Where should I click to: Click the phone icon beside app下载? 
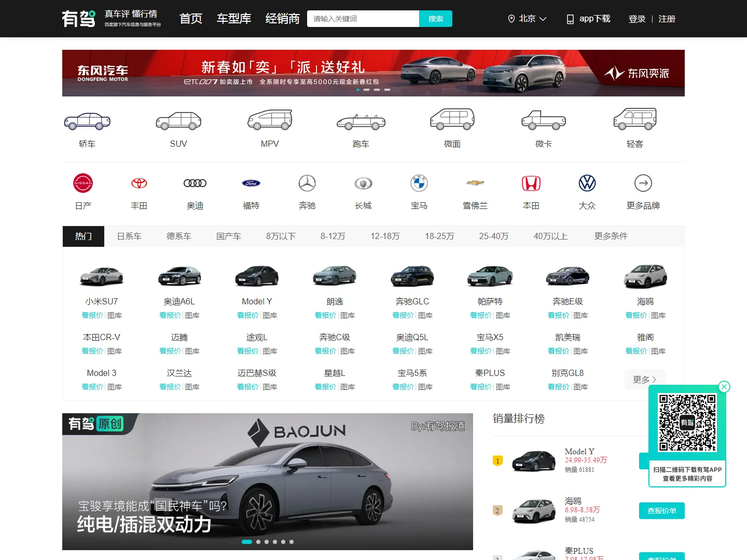(x=570, y=19)
